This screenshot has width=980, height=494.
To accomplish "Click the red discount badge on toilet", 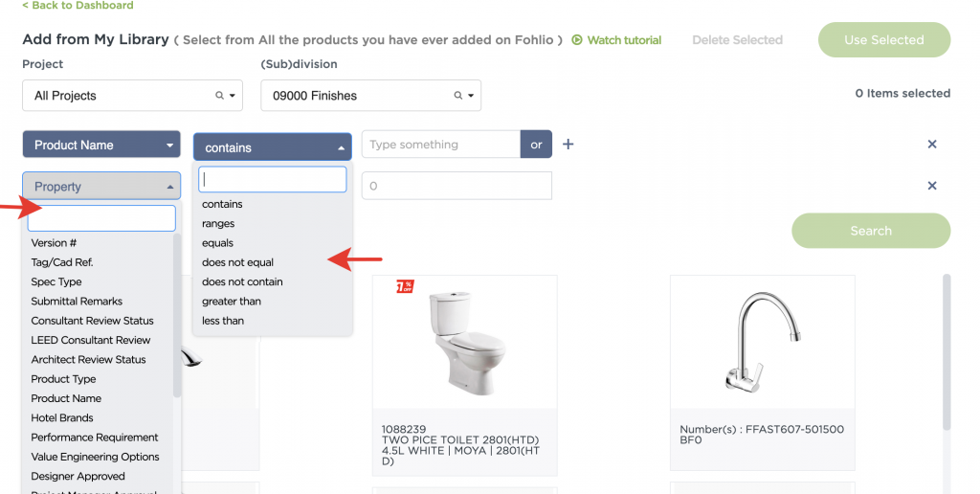I will [405, 286].
